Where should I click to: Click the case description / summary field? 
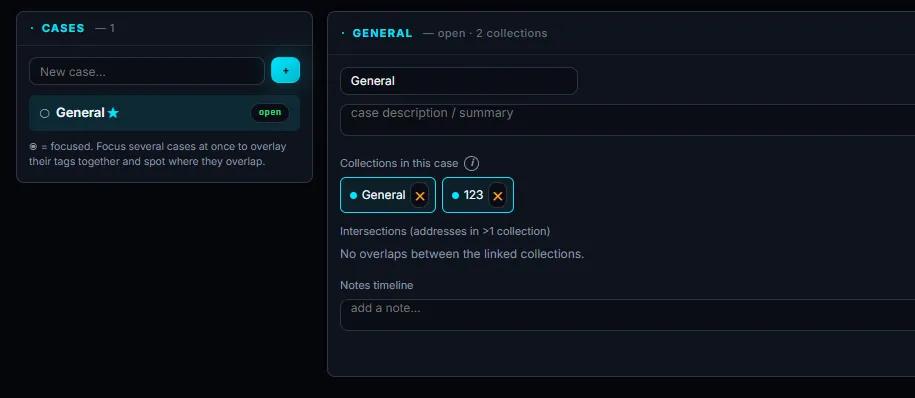(627, 120)
